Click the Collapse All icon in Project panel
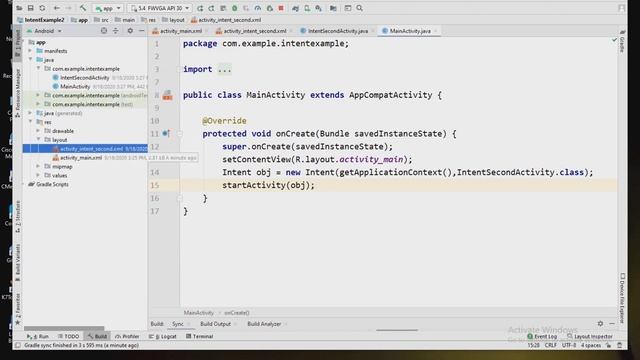The height and width of the screenshot is (360, 640). coord(116,31)
